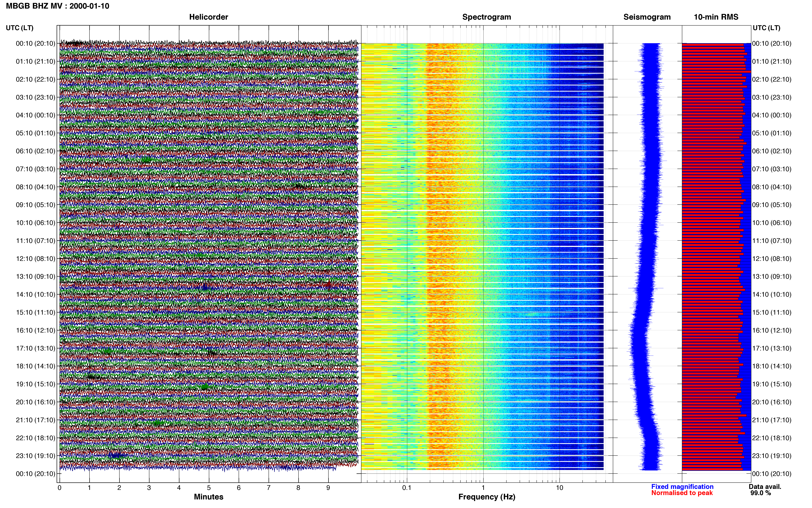The height and width of the screenshot is (508, 812).
Task: Click left time label 13:10 (09:10)
Action: [x=35, y=277]
